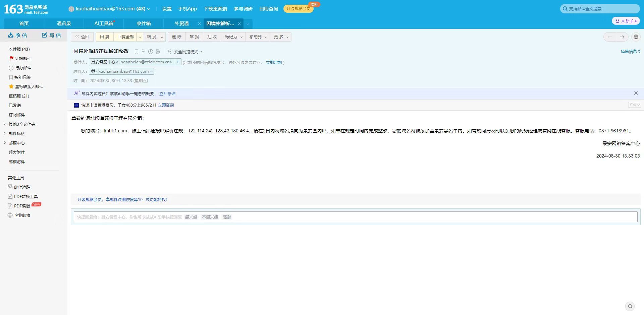The width and height of the screenshot is (644, 315).
Task: Close the 外贸通 tab
Action: (x=199, y=23)
